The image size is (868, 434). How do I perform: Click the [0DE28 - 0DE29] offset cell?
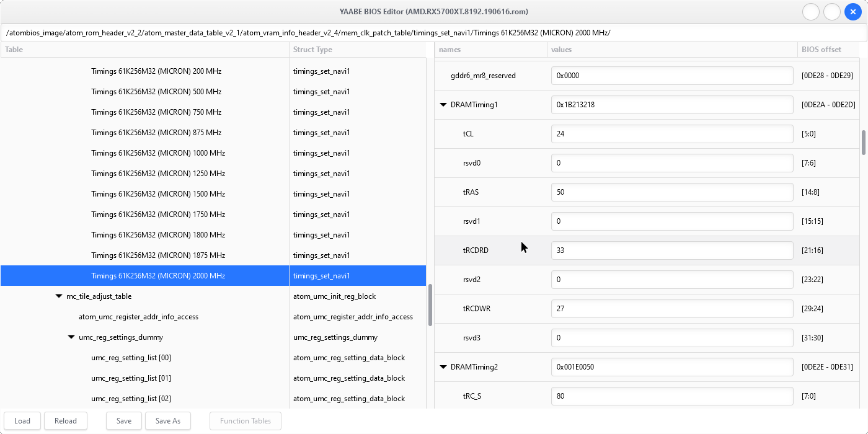click(x=828, y=76)
